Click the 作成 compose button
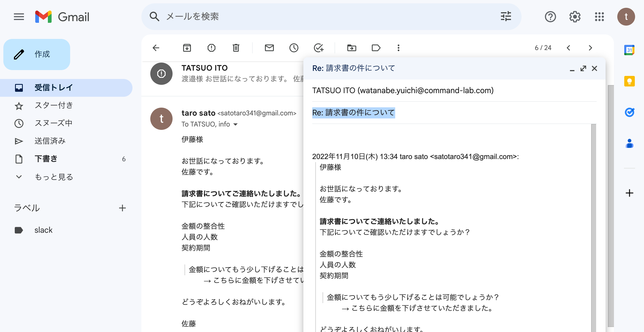 [x=37, y=54]
